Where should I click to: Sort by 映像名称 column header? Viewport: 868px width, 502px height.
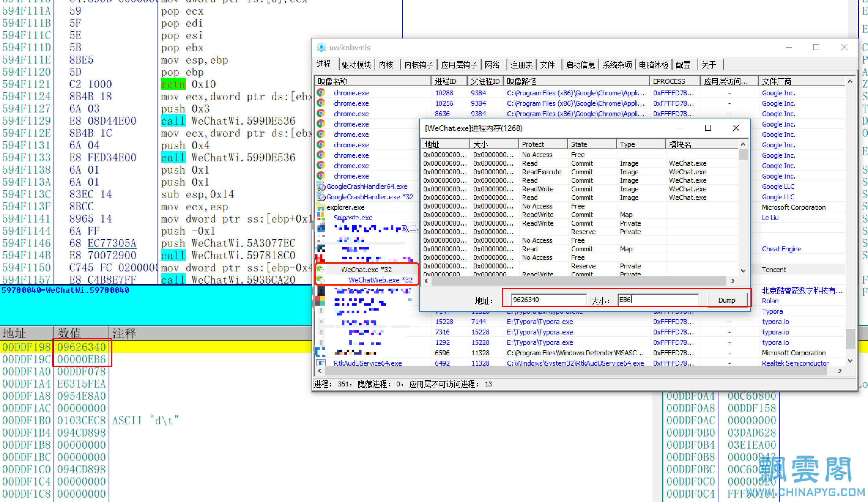[x=372, y=81]
